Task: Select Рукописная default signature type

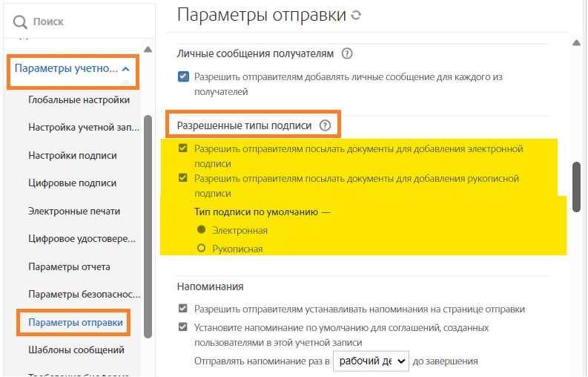Action: pyautogui.click(x=202, y=248)
